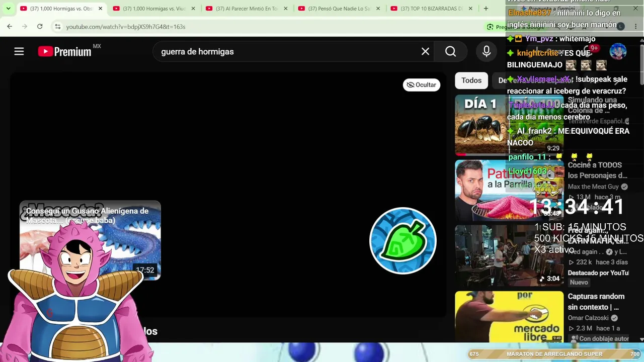Reload the YouTube page
The height and width of the screenshot is (362, 644).
40,26
